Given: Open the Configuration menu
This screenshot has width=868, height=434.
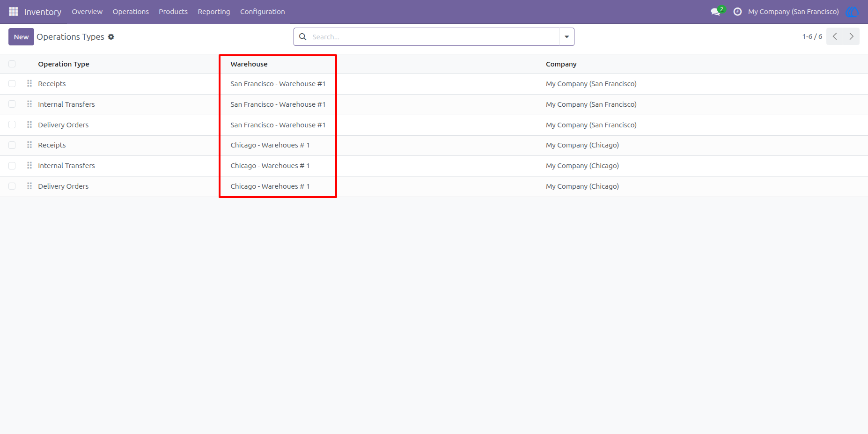Looking at the screenshot, I should pos(262,12).
